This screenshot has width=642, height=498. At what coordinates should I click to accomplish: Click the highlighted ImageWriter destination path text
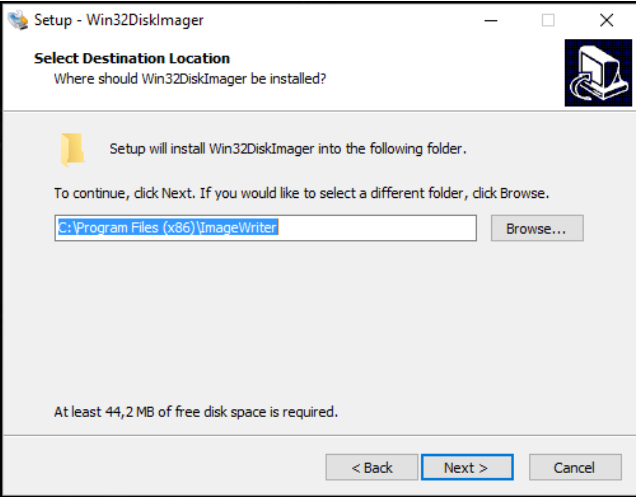click(167, 228)
